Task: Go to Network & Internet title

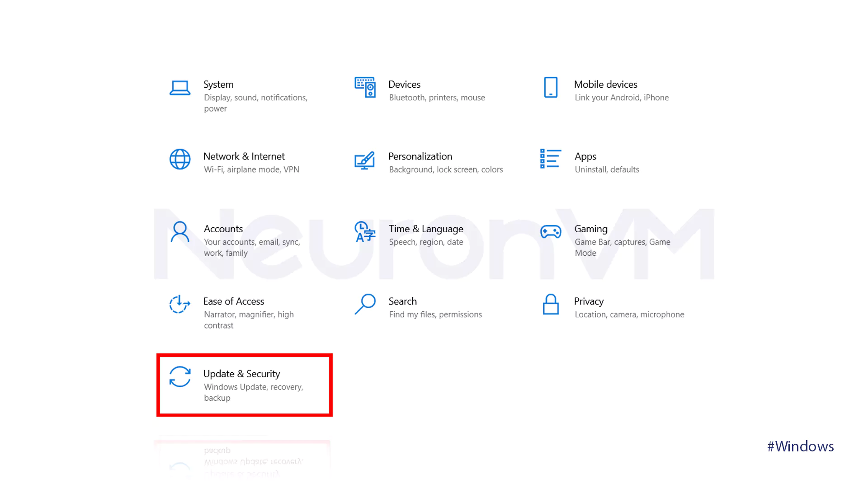Action: click(244, 156)
